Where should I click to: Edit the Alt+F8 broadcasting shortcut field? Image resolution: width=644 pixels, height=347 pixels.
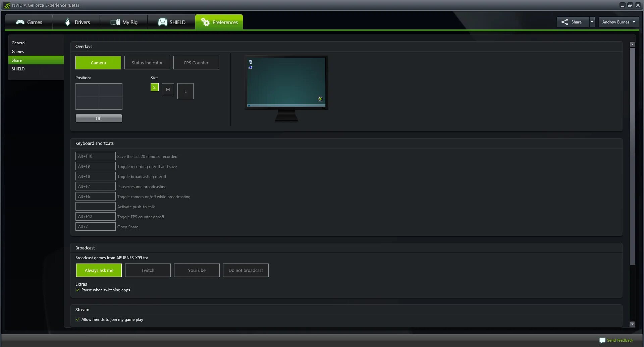click(96, 176)
